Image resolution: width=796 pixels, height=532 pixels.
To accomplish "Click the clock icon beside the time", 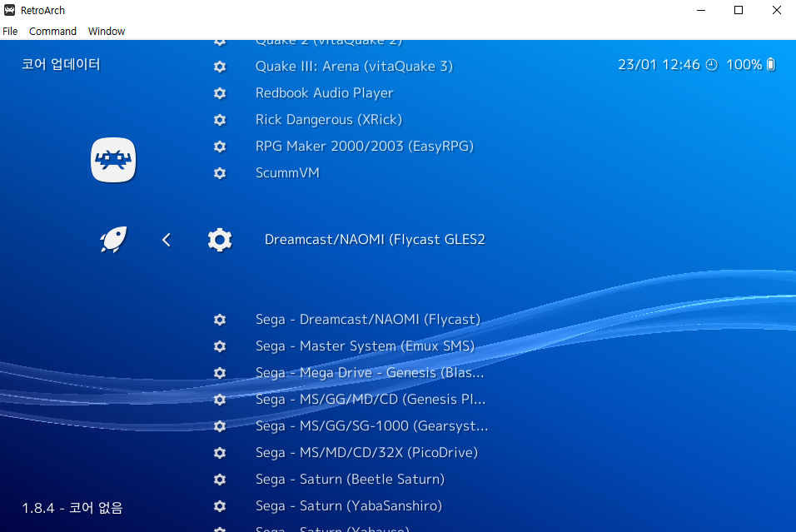I will click(x=712, y=65).
